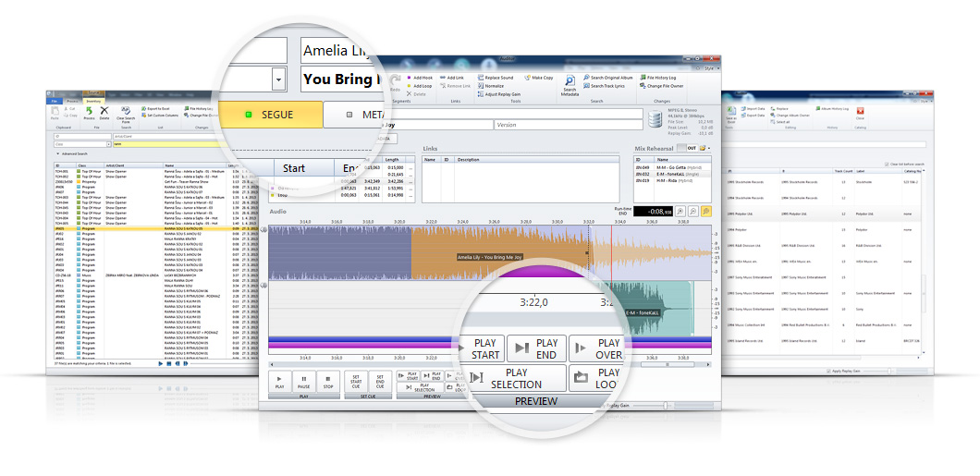The width and height of the screenshot is (980, 476).
Task: Check Clear list before search box
Action: tap(887, 165)
